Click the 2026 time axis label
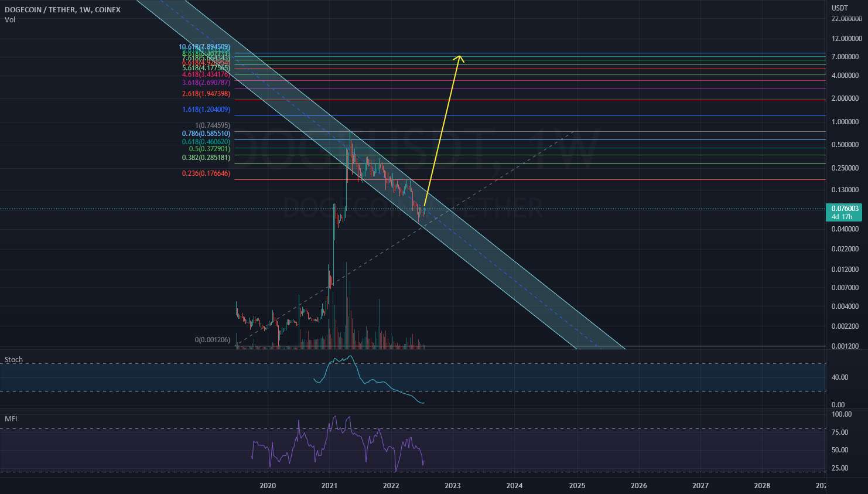Screen dimensions: 868x494 638,486
